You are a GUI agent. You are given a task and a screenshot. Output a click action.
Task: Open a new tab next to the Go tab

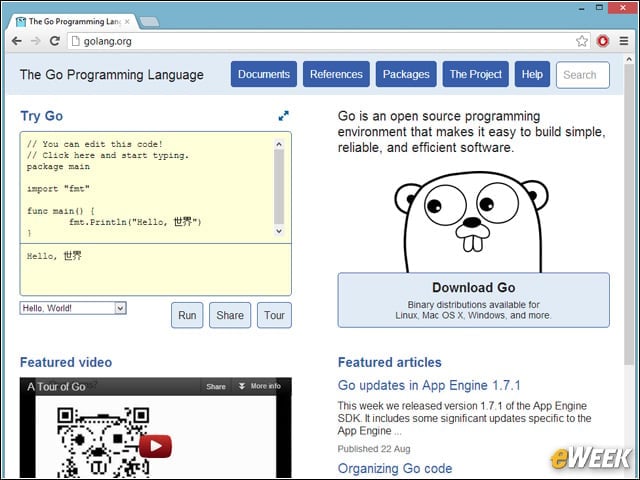click(149, 22)
